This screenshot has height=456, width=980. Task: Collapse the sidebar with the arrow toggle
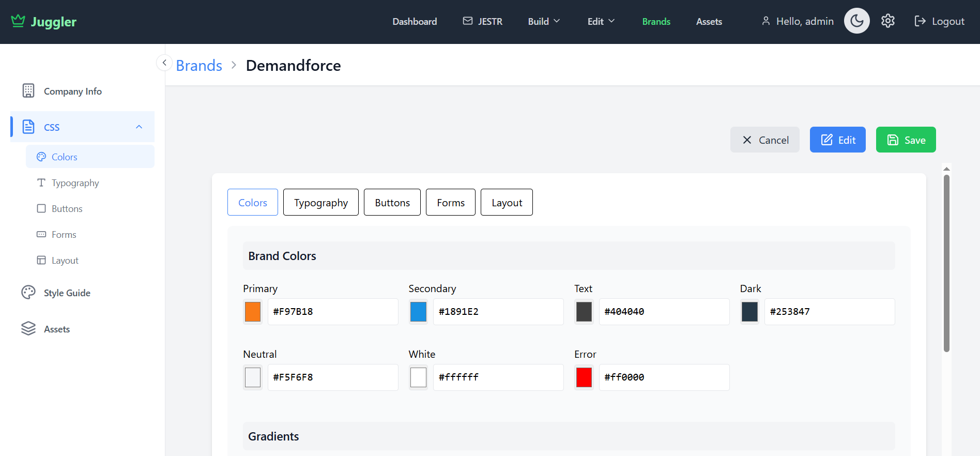[164, 63]
